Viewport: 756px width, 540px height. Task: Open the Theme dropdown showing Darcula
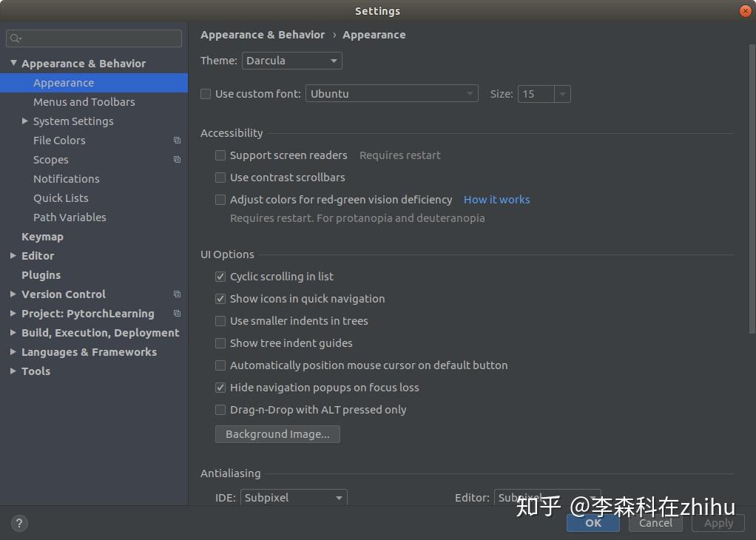pos(291,61)
